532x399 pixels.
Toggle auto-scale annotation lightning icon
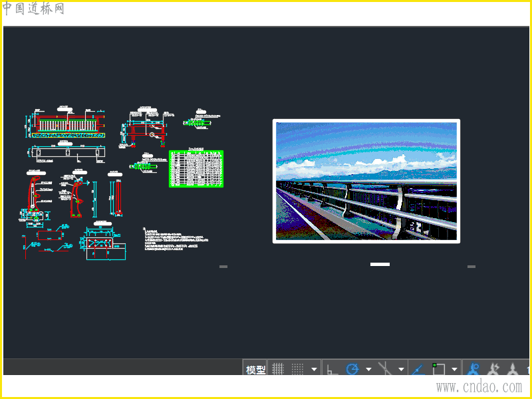click(x=493, y=369)
